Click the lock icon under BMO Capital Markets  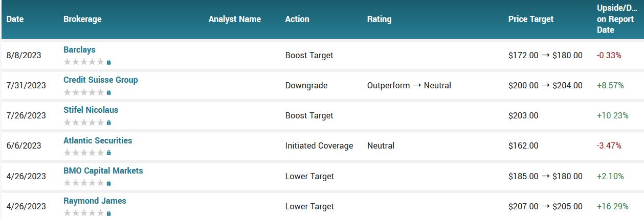pos(109,183)
